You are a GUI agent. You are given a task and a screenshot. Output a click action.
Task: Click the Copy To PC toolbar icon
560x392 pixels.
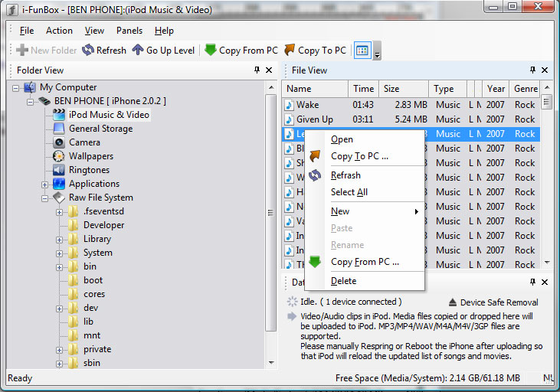(290, 51)
